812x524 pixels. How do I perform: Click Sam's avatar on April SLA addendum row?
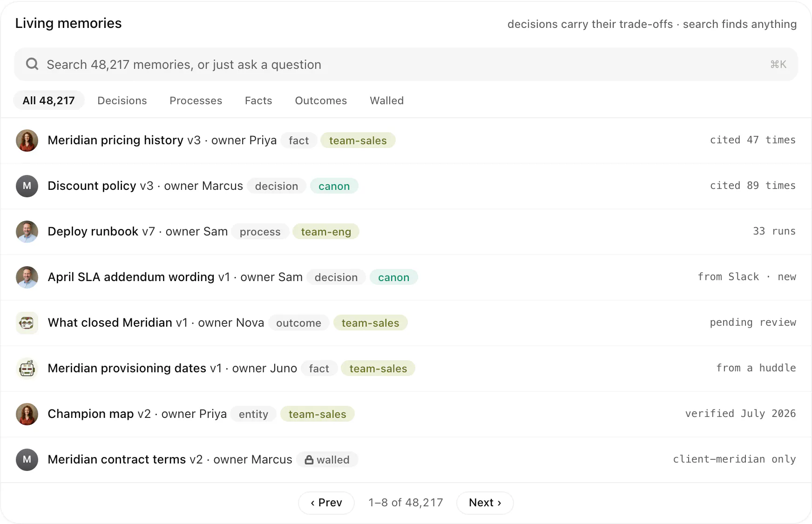click(x=27, y=277)
